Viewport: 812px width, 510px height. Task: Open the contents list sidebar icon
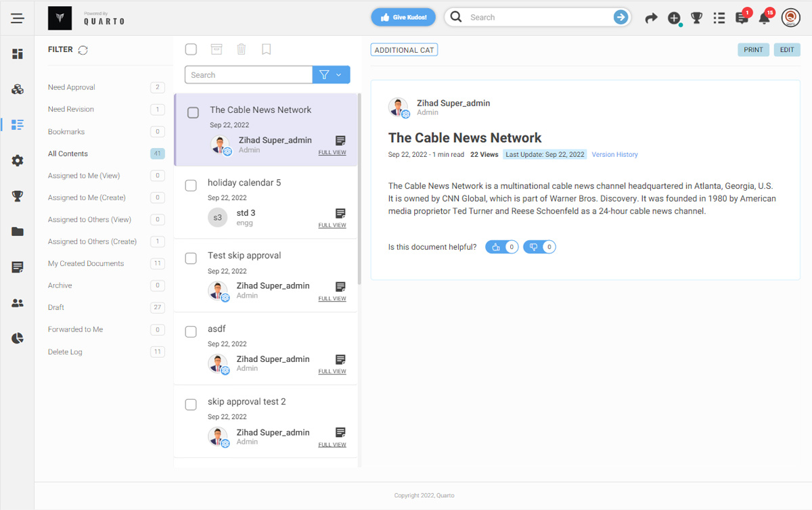click(18, 124)
